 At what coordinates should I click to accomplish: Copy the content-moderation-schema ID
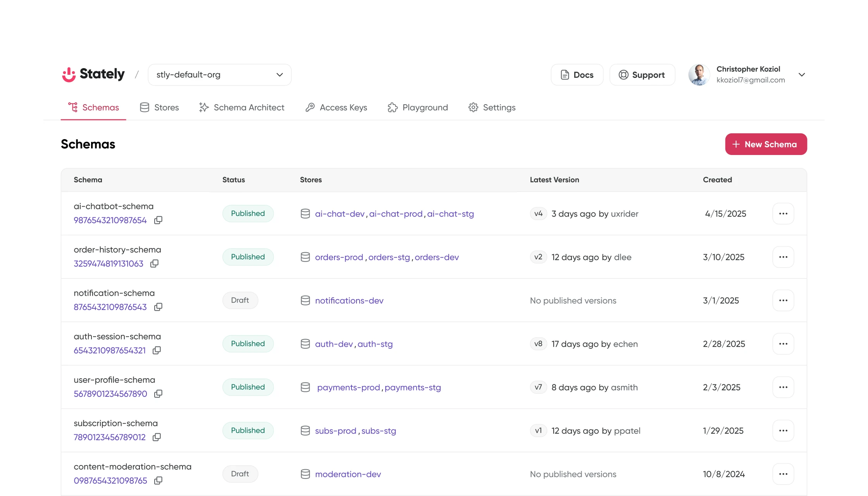(158, 480)
